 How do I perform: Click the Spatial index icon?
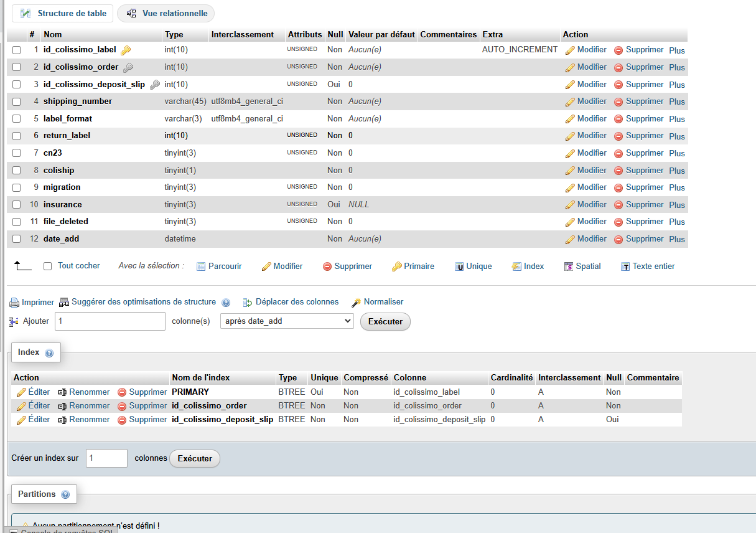click(x=569, y=266)
